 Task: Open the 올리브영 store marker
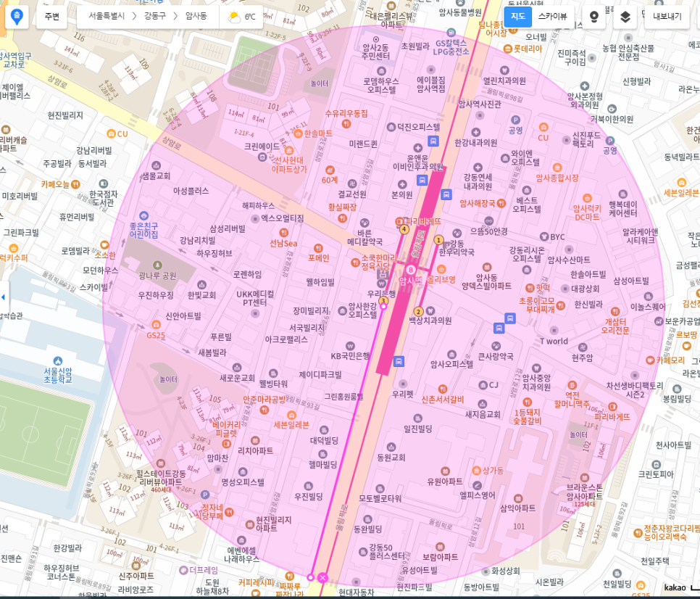[441, 269]
